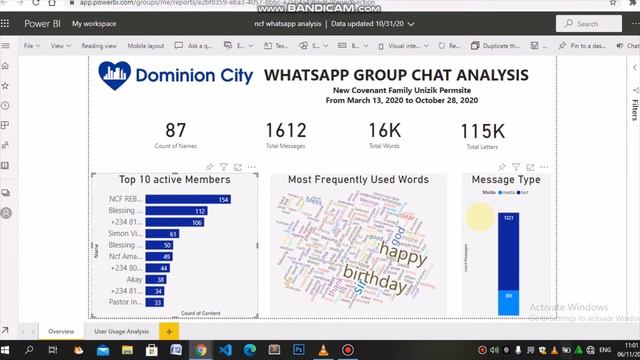Click the Refresh toolbar button
The width and height of the screenshot is (640, 360).
point(449,46)
